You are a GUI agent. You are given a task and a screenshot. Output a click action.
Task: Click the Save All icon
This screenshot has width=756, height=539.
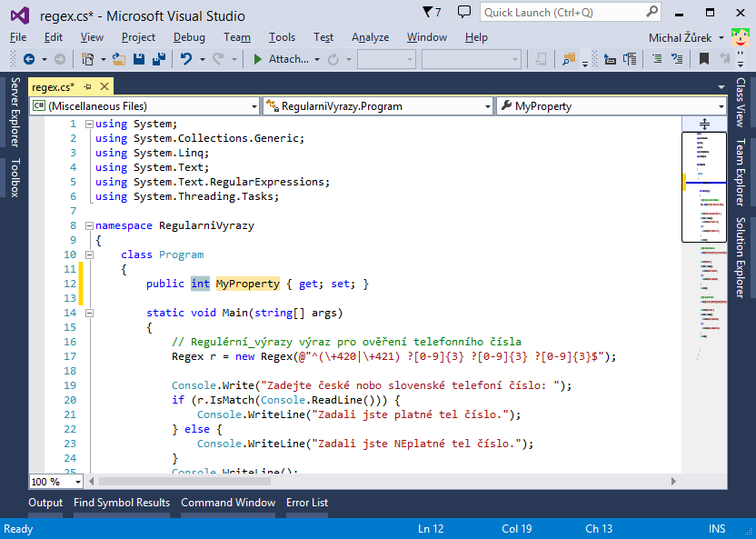click(x=158, y=58)
